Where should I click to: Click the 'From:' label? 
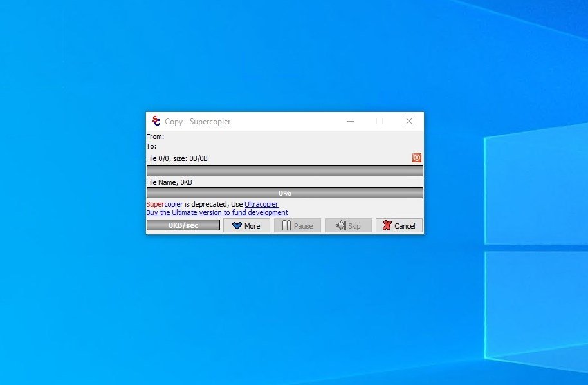(x=155, y=136)
